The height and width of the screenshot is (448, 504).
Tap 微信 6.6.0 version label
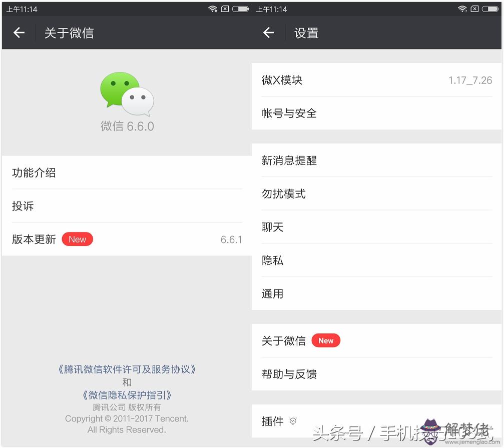point(127,126)
